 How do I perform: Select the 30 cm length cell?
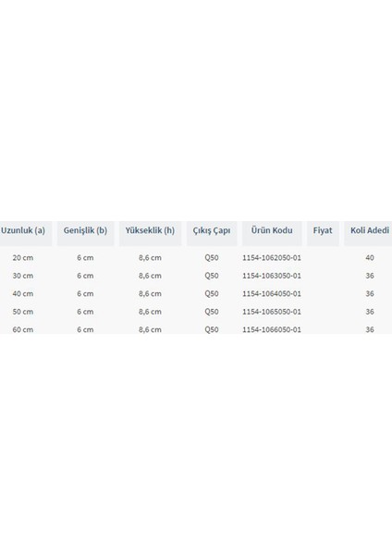click(x=23, y=276)
